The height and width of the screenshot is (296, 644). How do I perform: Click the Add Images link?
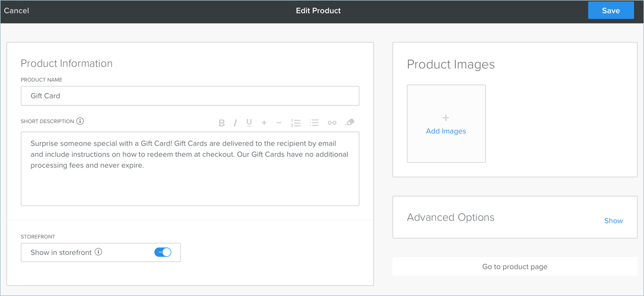[x=446, y=131]
